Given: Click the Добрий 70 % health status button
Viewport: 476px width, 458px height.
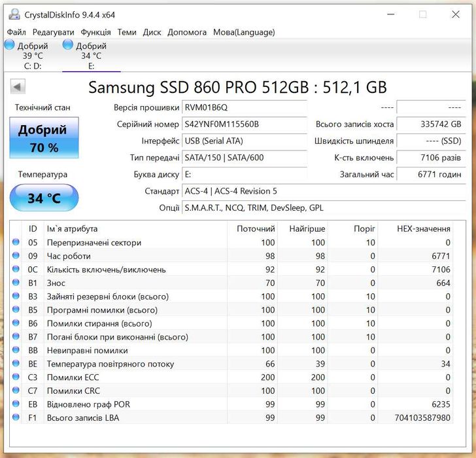Looking at the screenshot, I should (44, 138).
